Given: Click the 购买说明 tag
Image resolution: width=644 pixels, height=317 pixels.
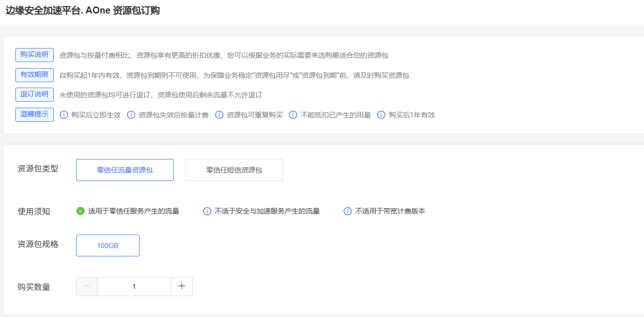Looking at the screenshot, I should 35,55.
